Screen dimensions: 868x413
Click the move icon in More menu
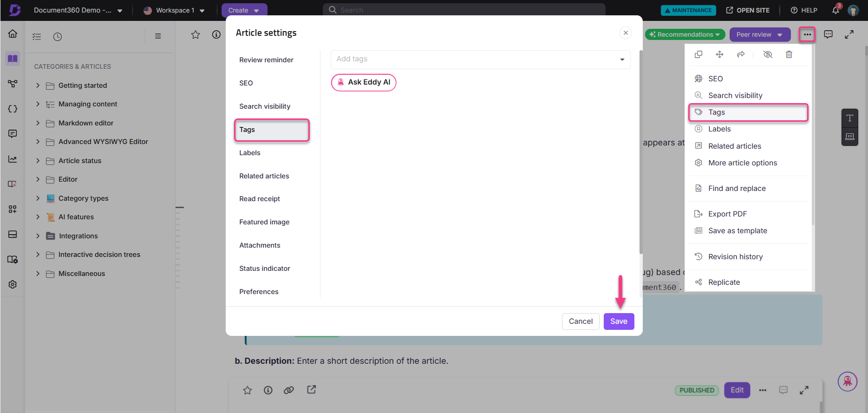tap(719, 54)
